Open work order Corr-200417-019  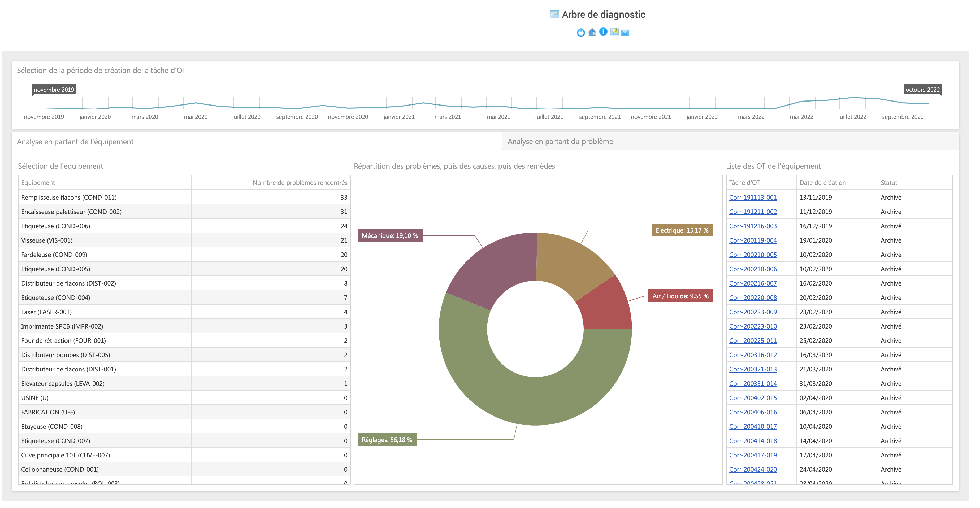click(753, 455)
